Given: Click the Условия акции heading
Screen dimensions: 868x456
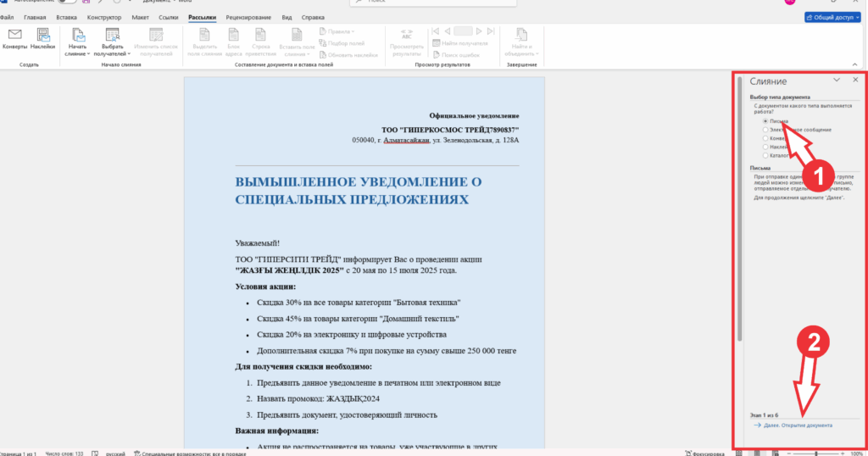Looking at the screenshot, I should coord(265,286).
